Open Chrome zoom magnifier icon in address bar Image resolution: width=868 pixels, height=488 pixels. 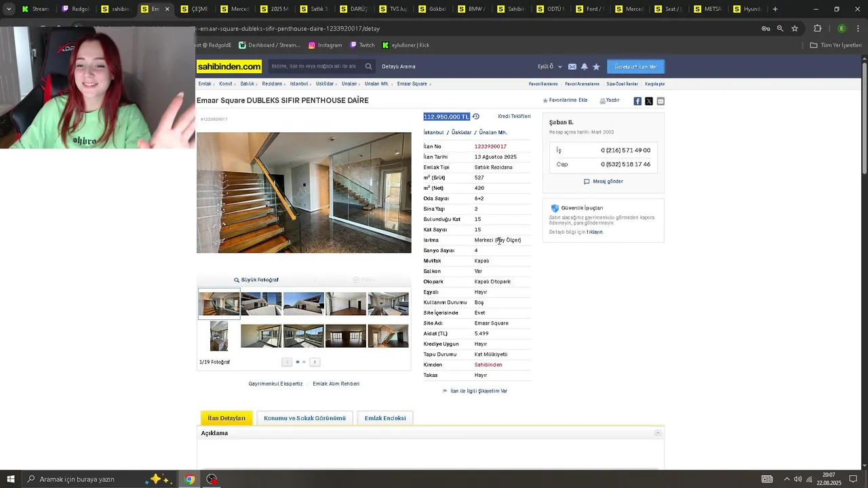tap(780, 28)
